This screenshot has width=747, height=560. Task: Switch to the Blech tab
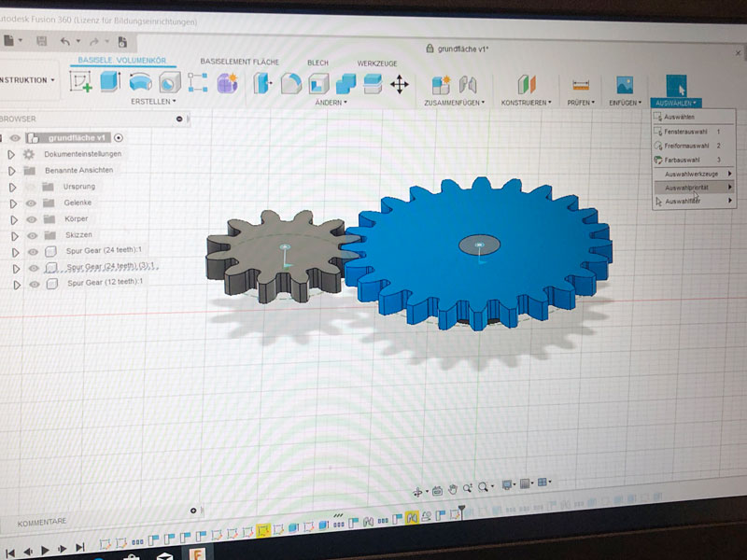click(317, 63)
